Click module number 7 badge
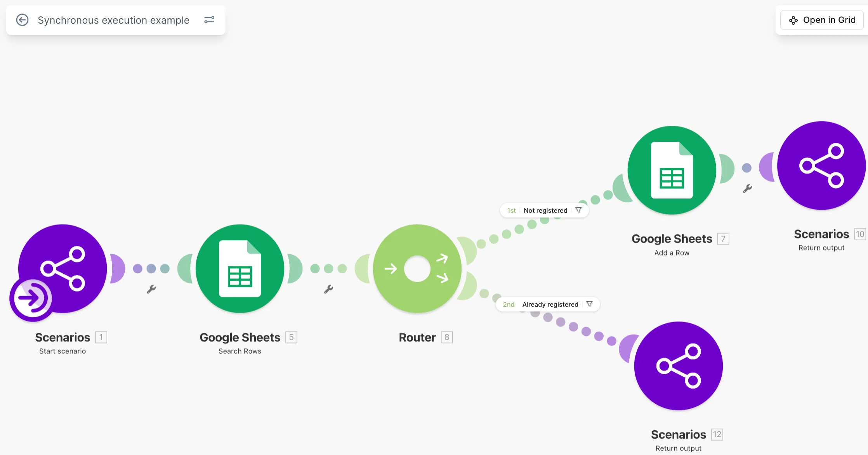This screenshot has width=868, height=455. click(724, 238)
